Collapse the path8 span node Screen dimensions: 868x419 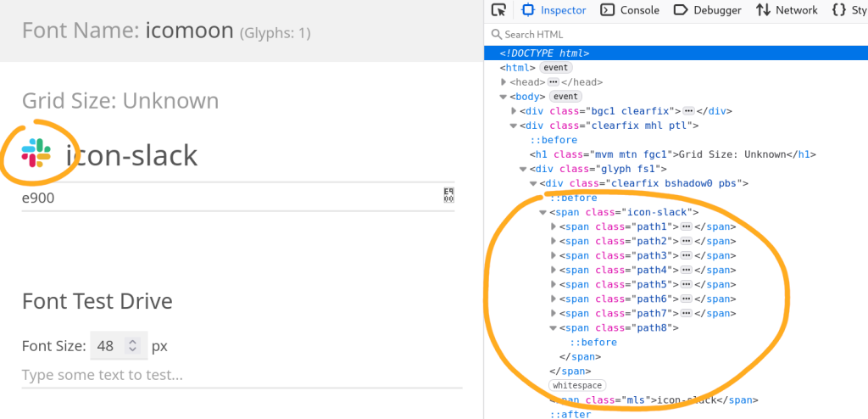(554, 327)
